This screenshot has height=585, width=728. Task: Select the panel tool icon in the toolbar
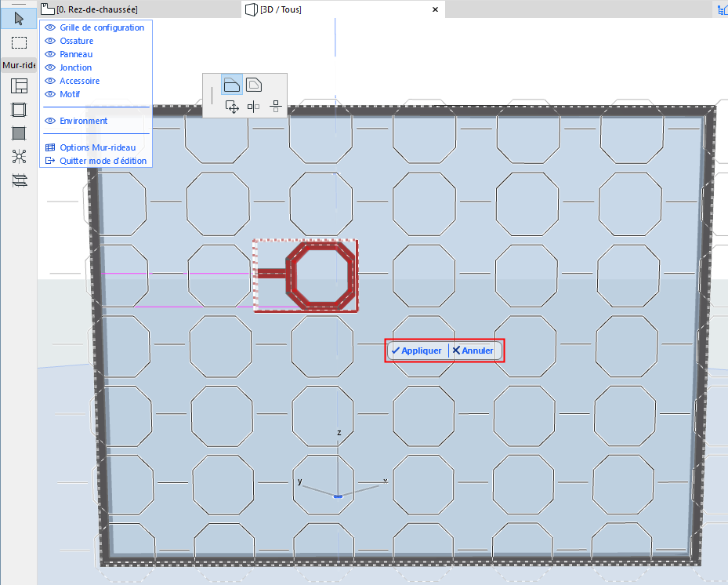[19, 133]
